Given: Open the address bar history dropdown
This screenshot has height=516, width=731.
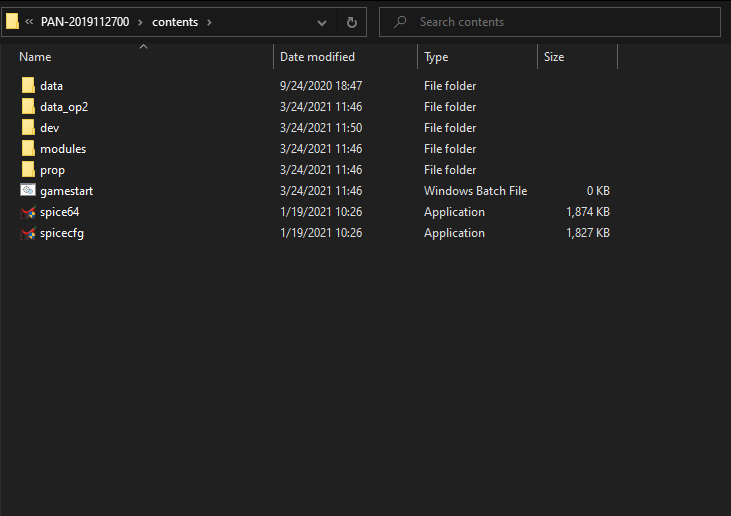Looking at the screenshot, I should coord(321,22).
